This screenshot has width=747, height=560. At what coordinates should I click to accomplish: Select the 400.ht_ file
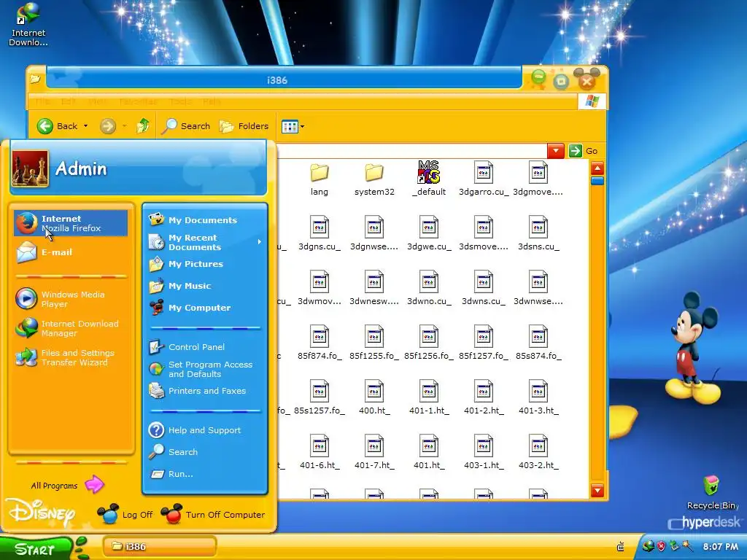(x=374, y=397)
